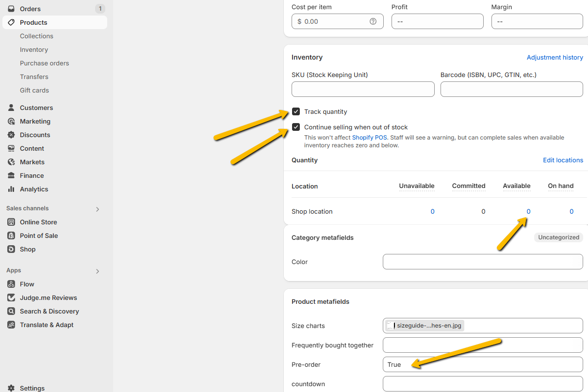Image resolution: width=588 pixels, height=392 pixels.
Task: Click the SKU input field
Action: pyautogui.click(x=363, y=89)
